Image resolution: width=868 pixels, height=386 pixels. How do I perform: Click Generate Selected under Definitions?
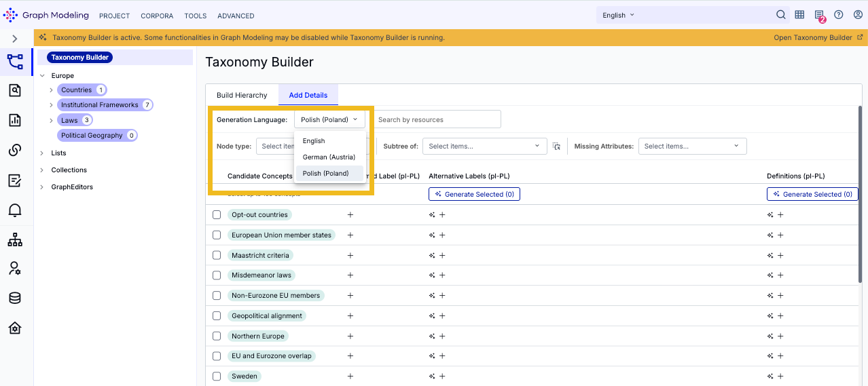pos(812,194)
